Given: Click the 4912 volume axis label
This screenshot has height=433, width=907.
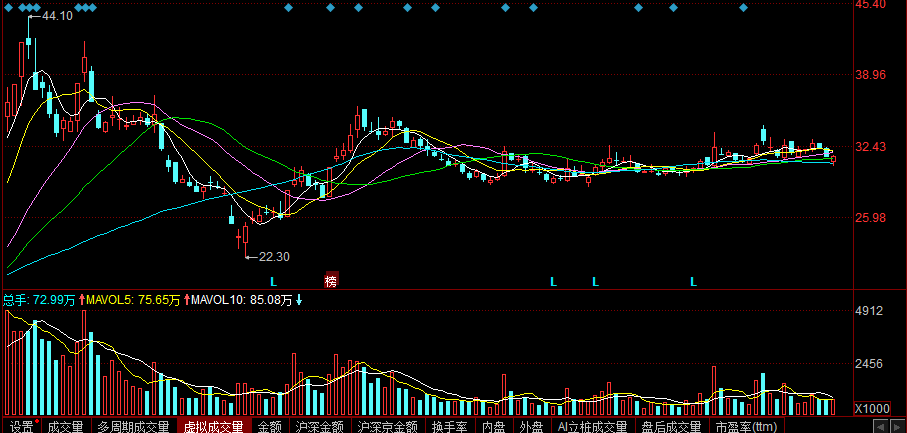Looking at the screenshot, I should [x=871, y=311].
